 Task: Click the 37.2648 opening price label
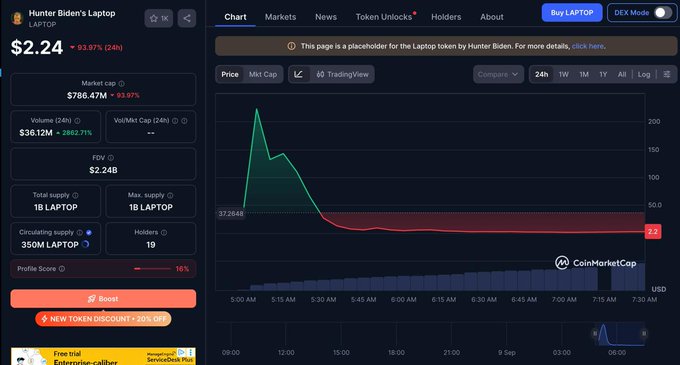(231, 213)
